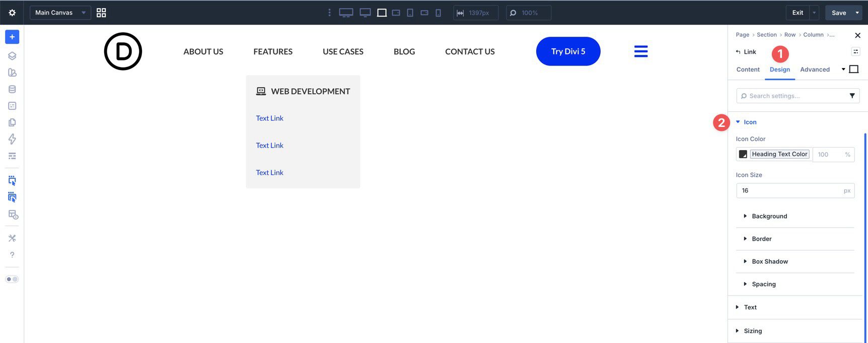Click the Column breadcrumb

(x=813, y=35)
